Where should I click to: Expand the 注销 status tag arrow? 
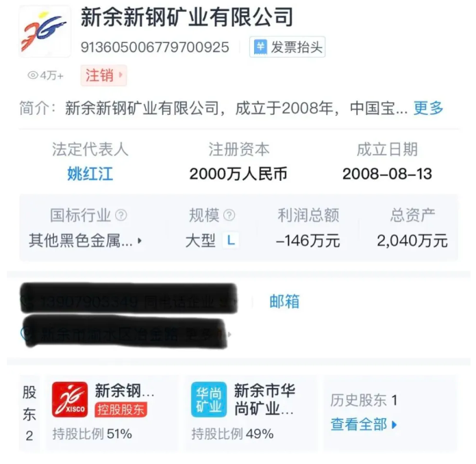pyautogui.click(x=121, y=75)
